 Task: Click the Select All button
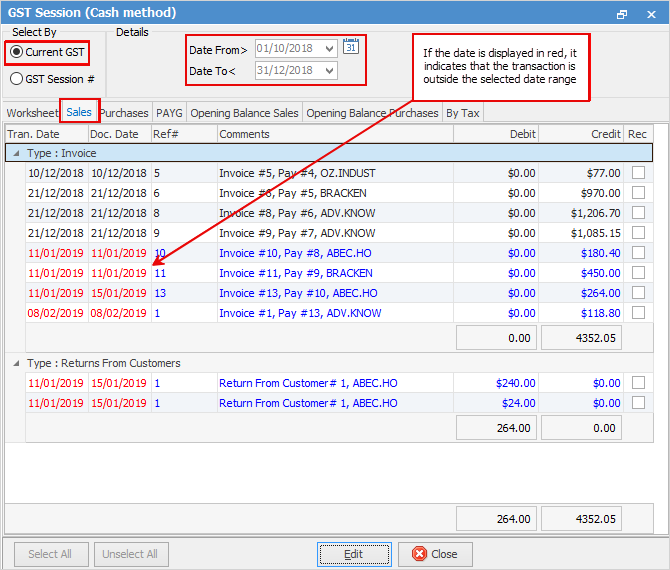point(51,554)
